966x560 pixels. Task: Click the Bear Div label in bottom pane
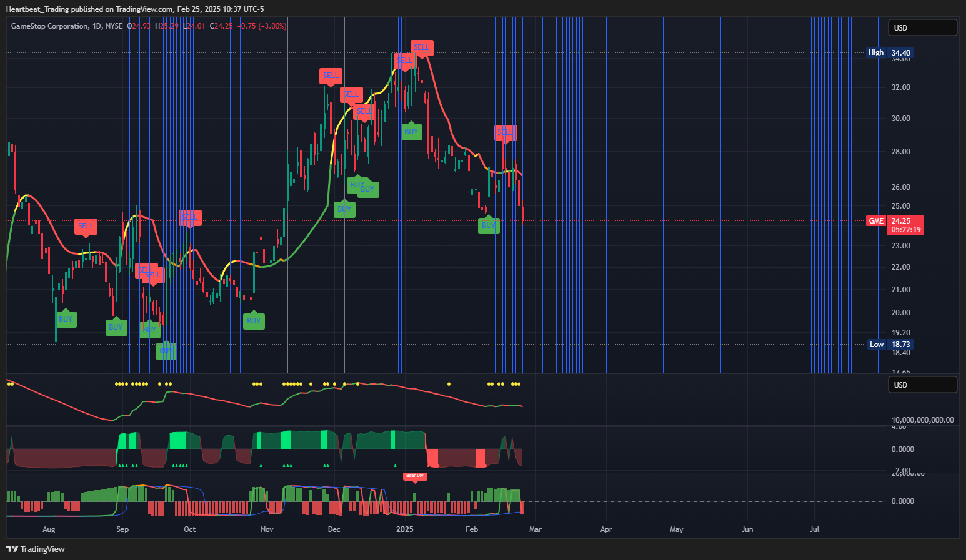coord(415,476)
